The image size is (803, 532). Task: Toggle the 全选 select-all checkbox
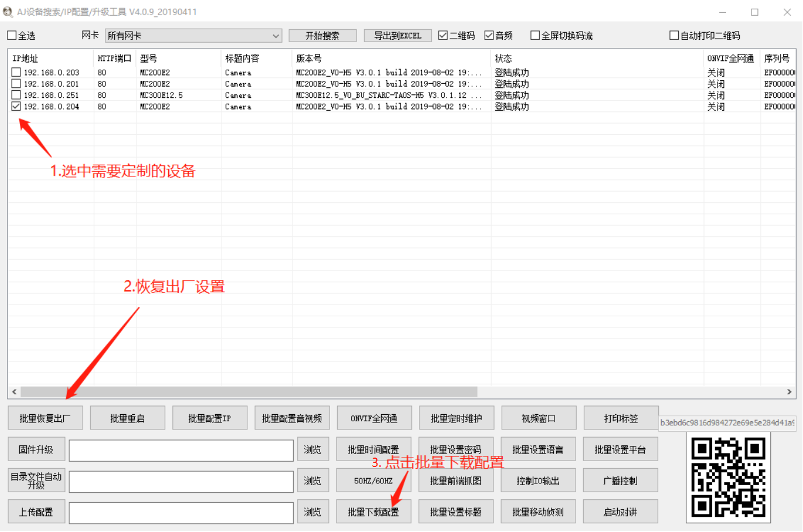[x=12, y=36]
